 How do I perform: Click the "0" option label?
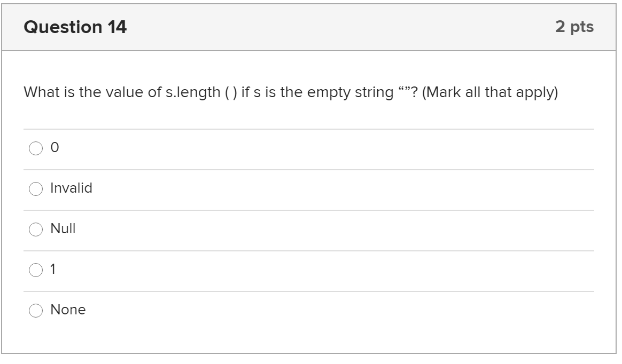[x=53, y=147]
